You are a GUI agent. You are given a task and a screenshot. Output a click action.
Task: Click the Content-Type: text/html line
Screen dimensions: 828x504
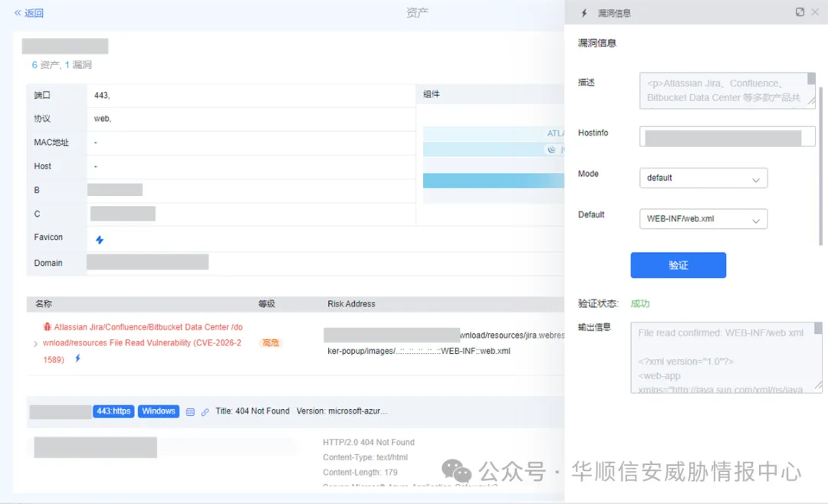click(366, 457)
